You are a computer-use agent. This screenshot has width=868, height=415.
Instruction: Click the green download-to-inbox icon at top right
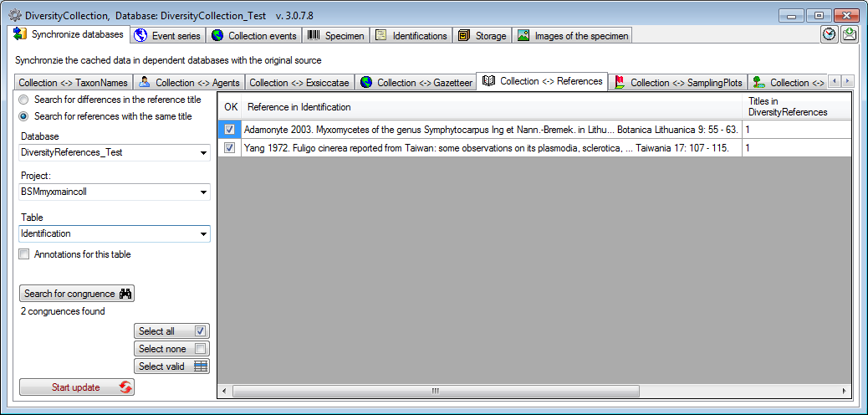click(849, 34)
